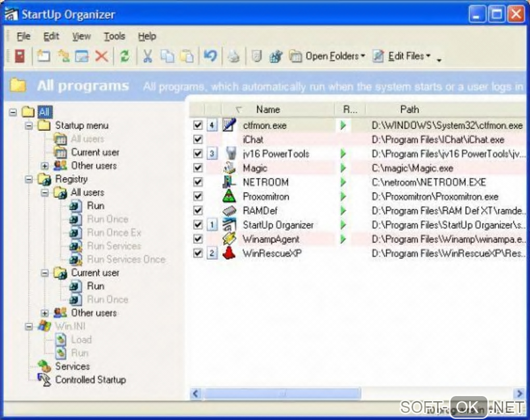Expand Other users under Startup menu
Screen dimensions: 530x420
(45, 166)
